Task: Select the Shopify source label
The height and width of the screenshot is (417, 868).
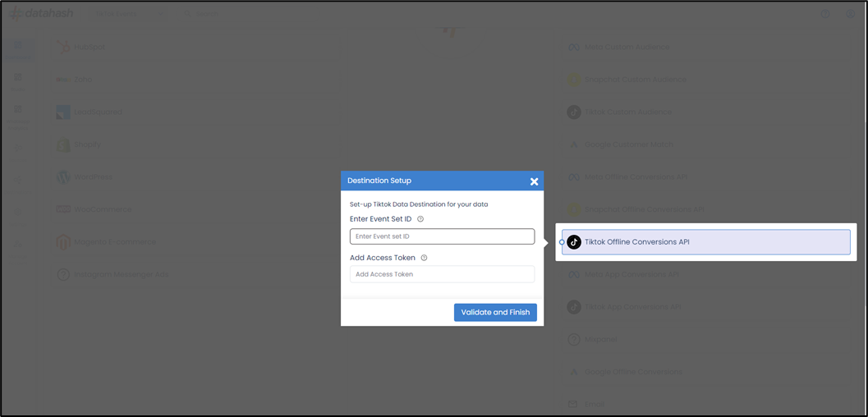Action: click(x=88, y=145)
